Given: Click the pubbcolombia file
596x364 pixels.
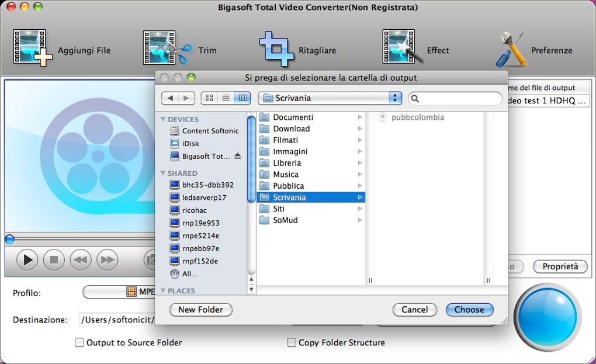Looking at the screenshot, I should [412, 117].
